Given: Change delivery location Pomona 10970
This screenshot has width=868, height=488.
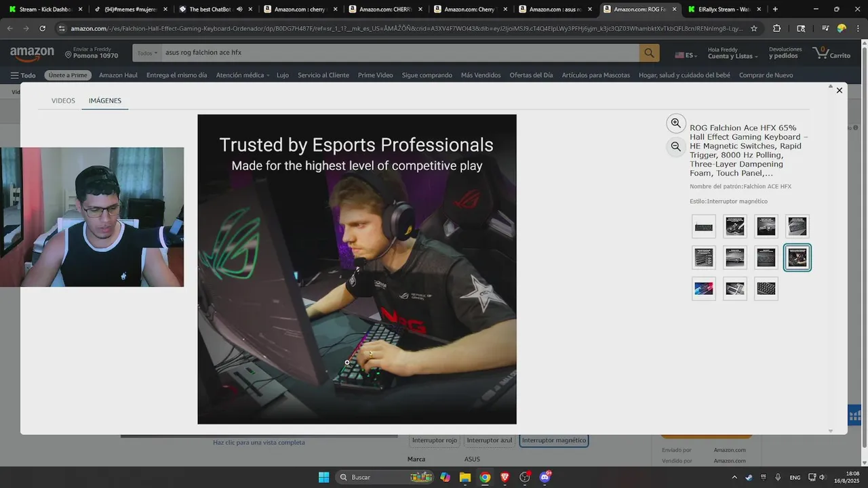Looking at the screenshot, I should click(92, 53).
